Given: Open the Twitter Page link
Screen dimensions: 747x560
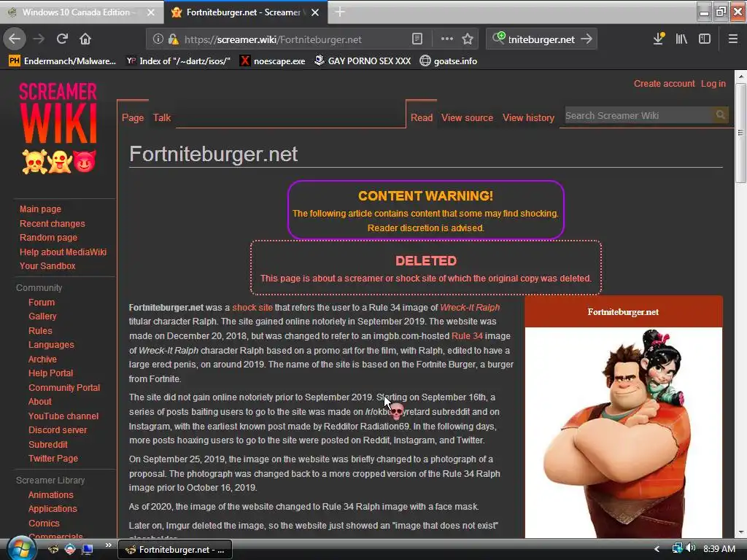Looking at the screenshot, I should tap(53, 459).
